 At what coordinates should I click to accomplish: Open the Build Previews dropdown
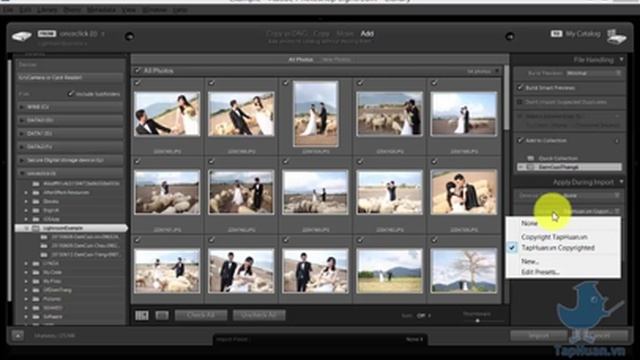tap(593, 73)
